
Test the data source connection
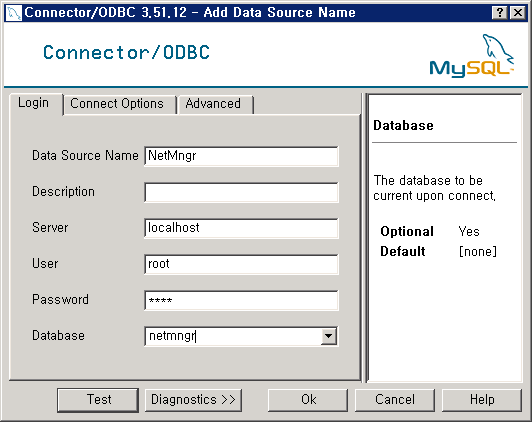tap(98, 400)
